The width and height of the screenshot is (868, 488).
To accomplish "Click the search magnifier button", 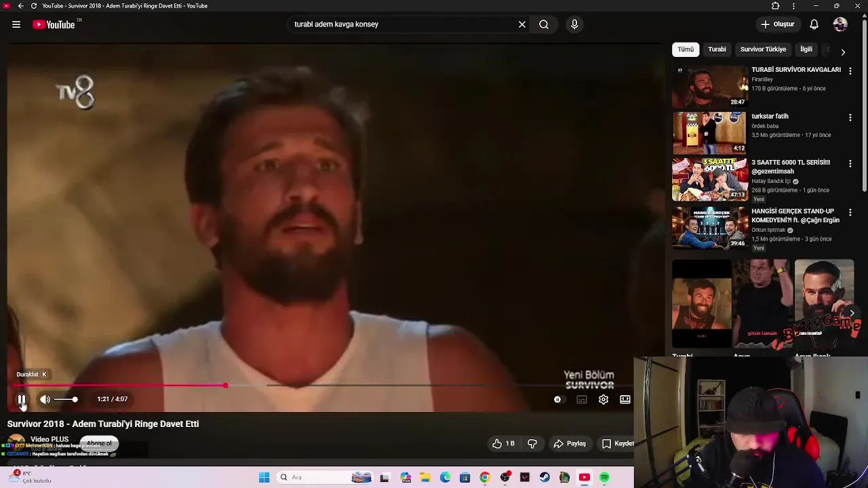I will pos(544,24).
